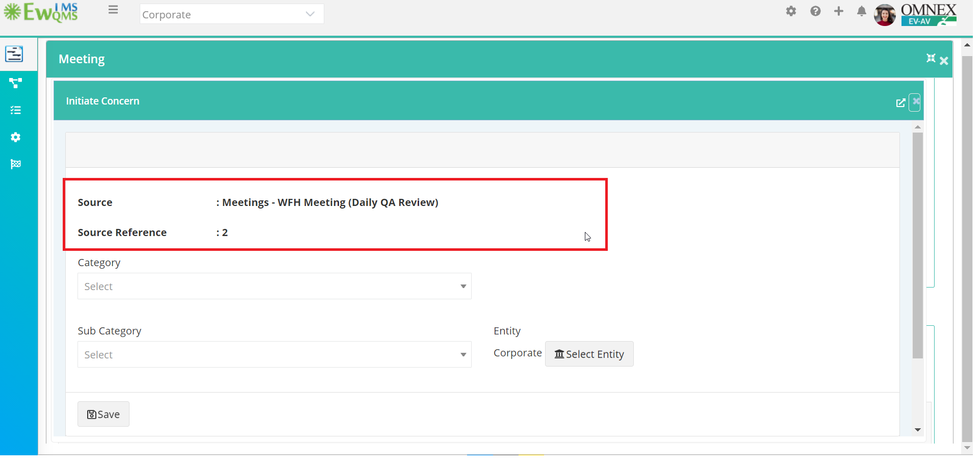The image size is (980, 466).
Task: Click the dialog scrollbar down arrow
Action: click(918, 430)
